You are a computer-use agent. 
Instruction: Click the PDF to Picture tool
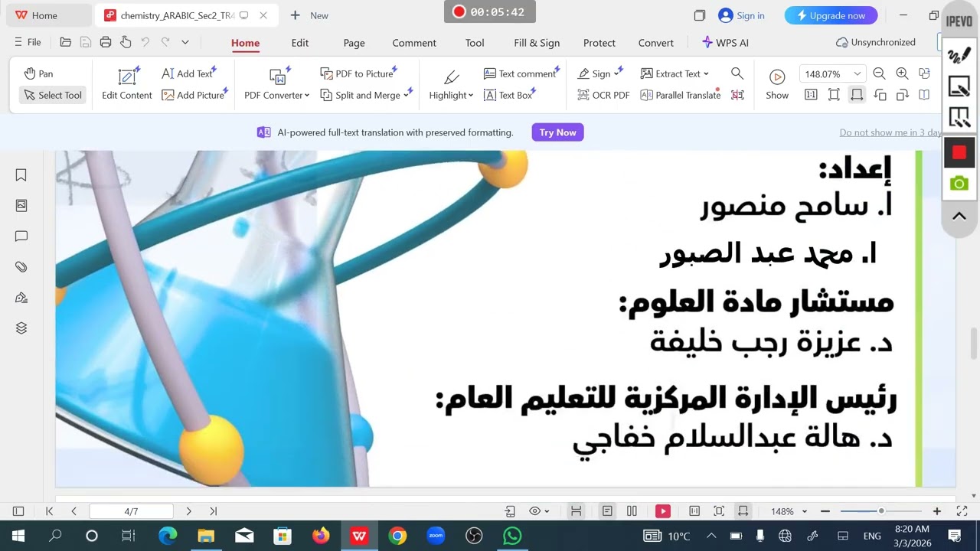click(x=358, y=73)
